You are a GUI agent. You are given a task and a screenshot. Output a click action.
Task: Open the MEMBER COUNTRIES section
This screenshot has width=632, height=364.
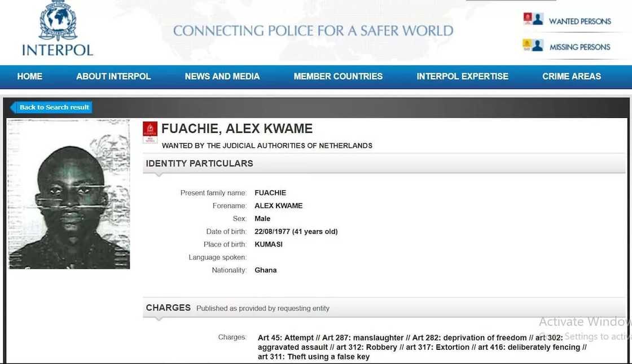click(337, 76)
